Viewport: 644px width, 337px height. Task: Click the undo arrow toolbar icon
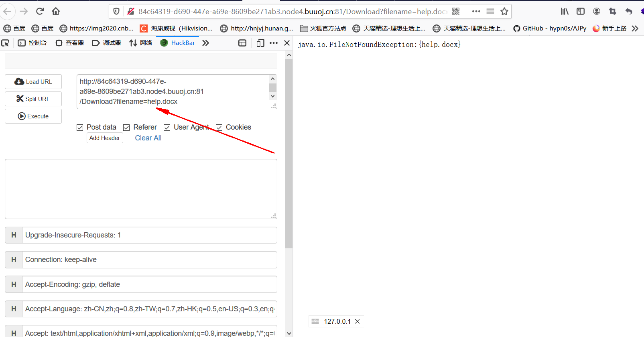pos(629,12)
